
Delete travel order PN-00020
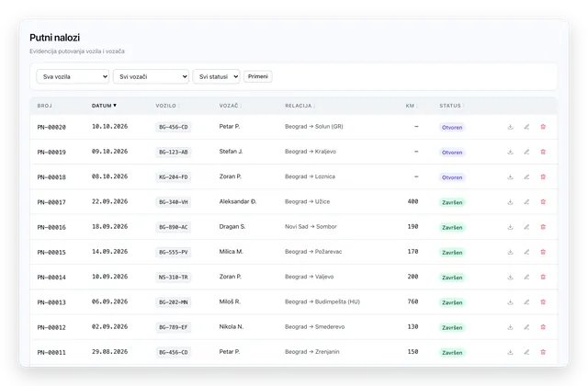point(543,127)
